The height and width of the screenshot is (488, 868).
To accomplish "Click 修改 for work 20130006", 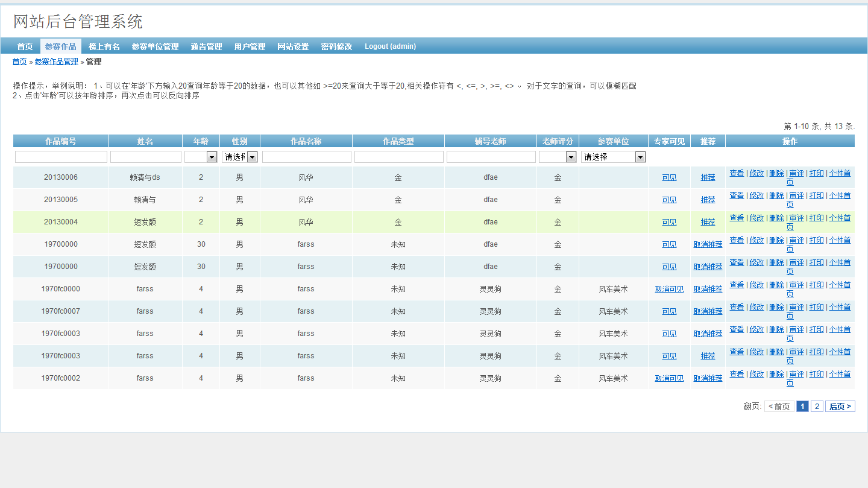I will click(x=756, y=173).
